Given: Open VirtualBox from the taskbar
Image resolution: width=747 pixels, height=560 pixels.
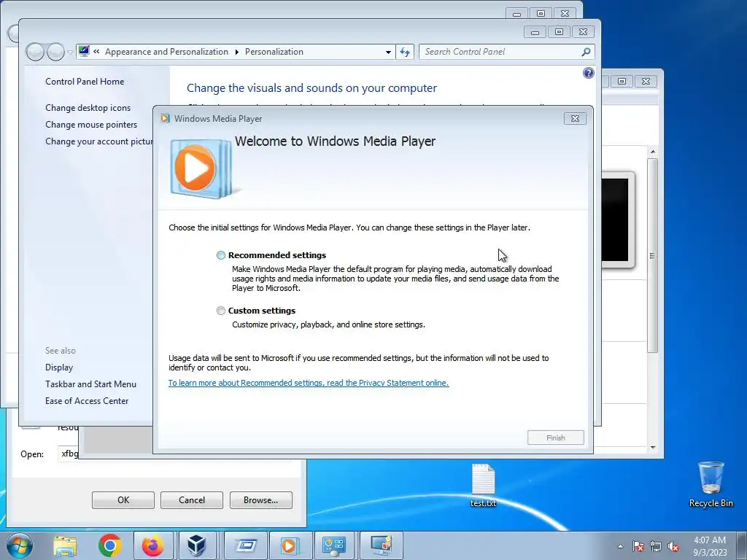Looking at the screenshot, I should (196, 545).
